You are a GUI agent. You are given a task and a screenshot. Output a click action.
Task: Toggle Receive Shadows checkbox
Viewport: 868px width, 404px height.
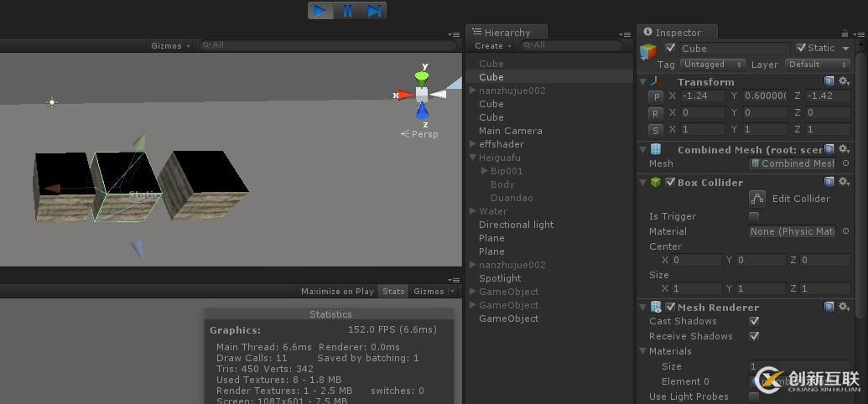[x=753, y=336]
